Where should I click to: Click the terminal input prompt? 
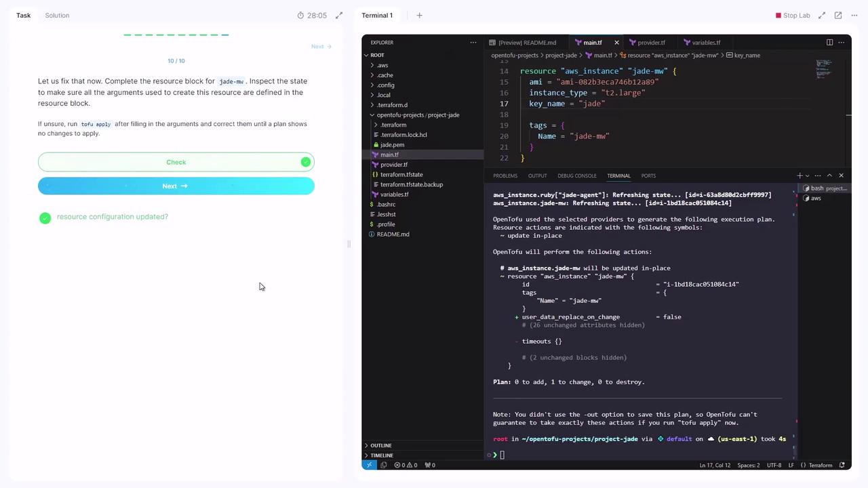point(502,455)
